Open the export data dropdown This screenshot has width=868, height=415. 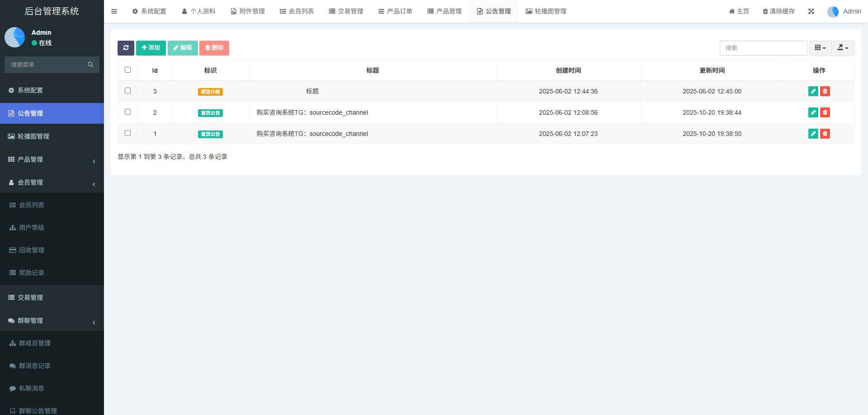point(843,48)
